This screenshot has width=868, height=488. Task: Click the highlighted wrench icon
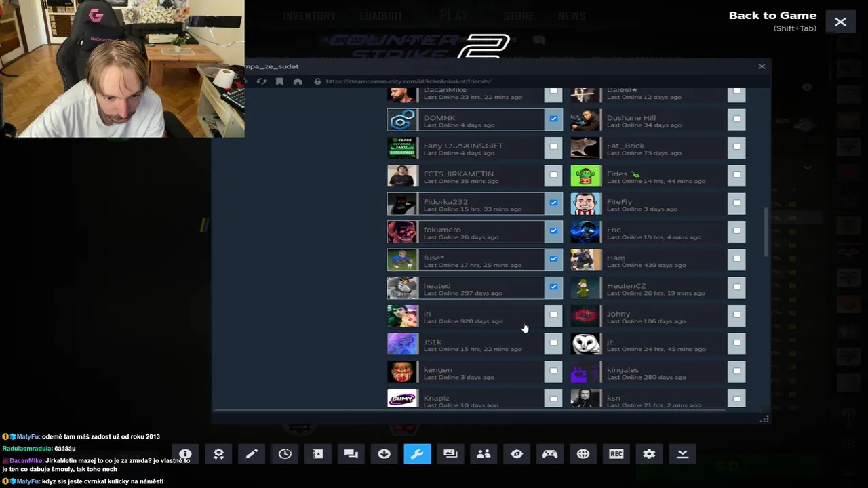[x=417, y=454]
